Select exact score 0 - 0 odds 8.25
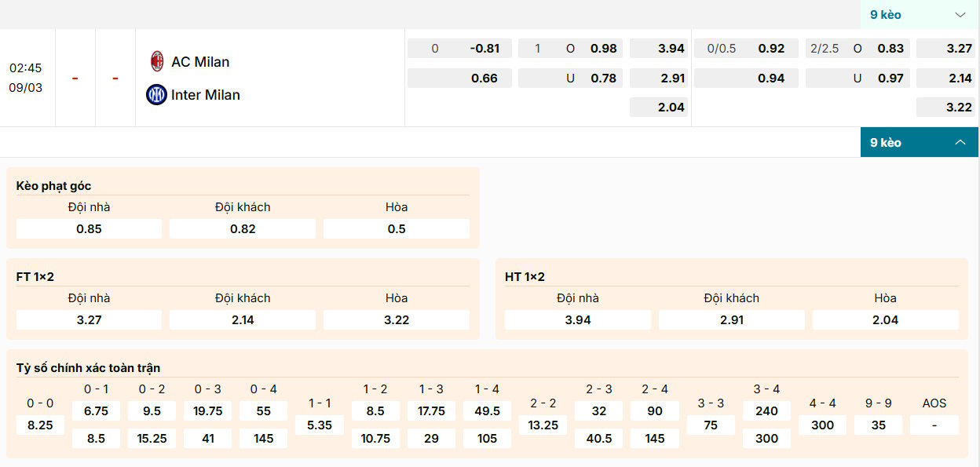 tap(40, 425)
